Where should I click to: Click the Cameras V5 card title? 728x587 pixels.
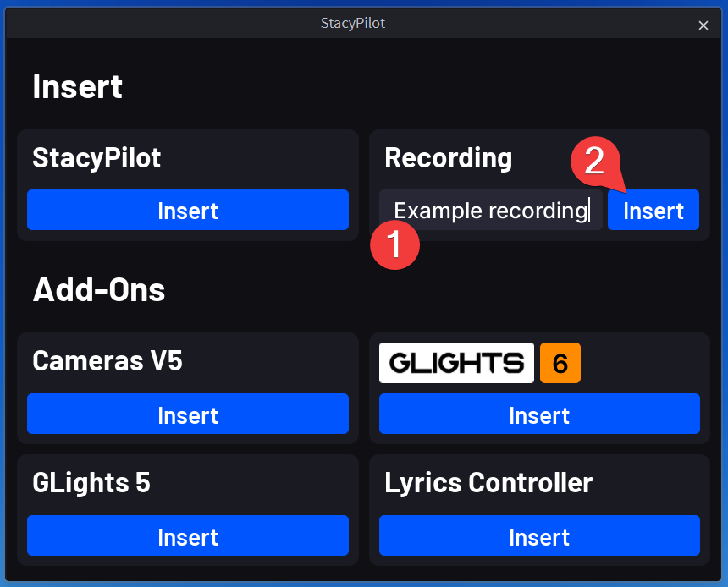click(108, 361)
